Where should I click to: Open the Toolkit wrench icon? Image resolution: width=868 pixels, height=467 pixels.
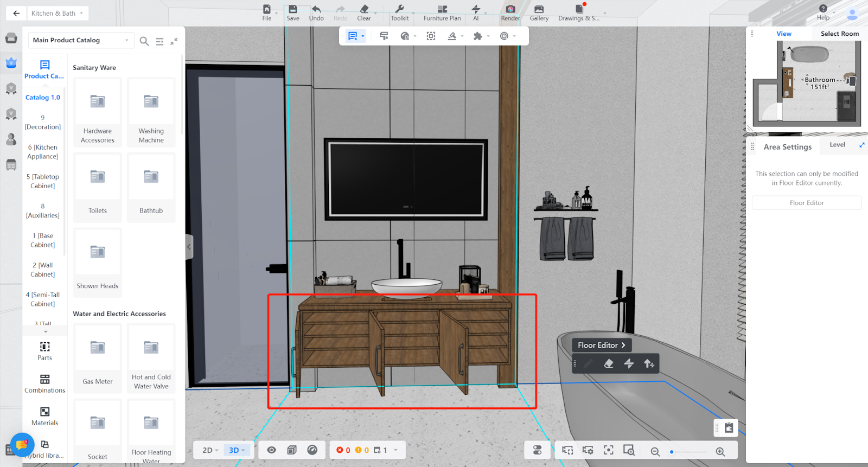[399, 10]
